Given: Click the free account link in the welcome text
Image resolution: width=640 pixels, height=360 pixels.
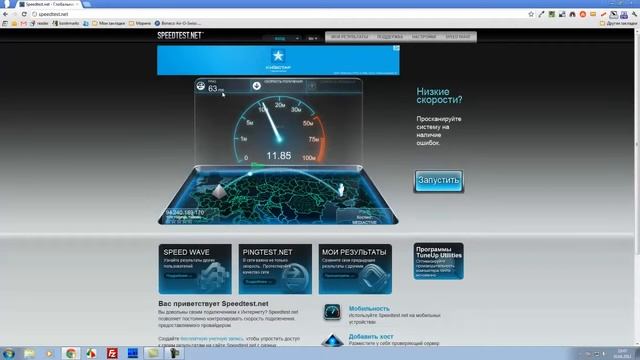Looking at the screenshot, I should click(211, 338).
